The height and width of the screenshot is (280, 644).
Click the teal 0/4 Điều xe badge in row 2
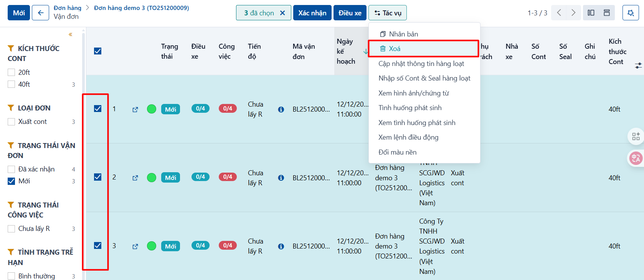point(200,177)
